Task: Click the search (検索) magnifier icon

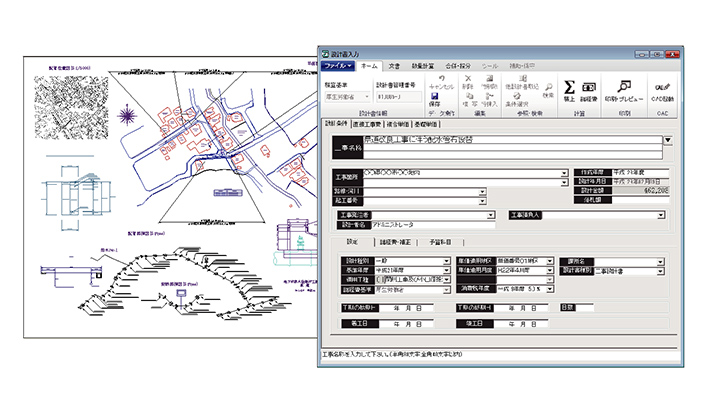Action: [548, 87]
